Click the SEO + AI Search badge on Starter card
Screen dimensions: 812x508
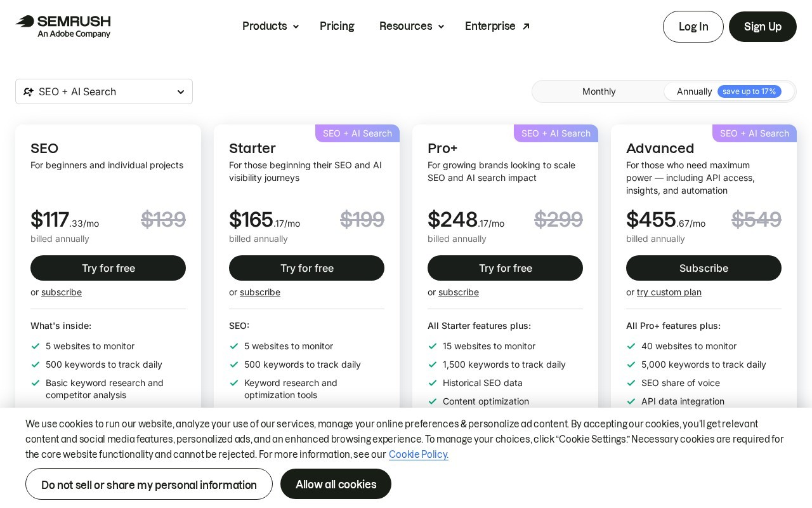357,133
